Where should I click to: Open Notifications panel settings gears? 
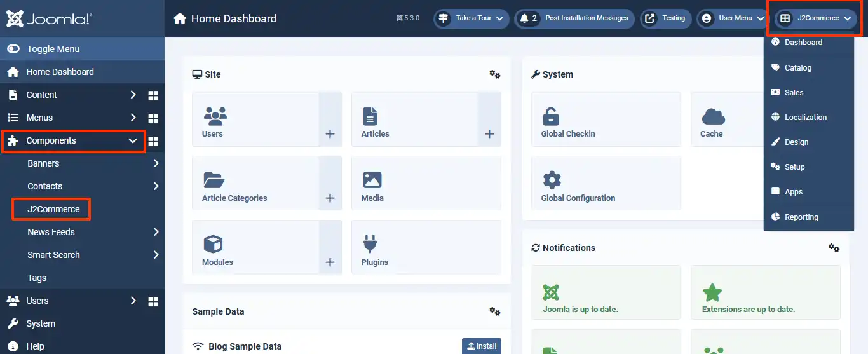tap(834, 248)
